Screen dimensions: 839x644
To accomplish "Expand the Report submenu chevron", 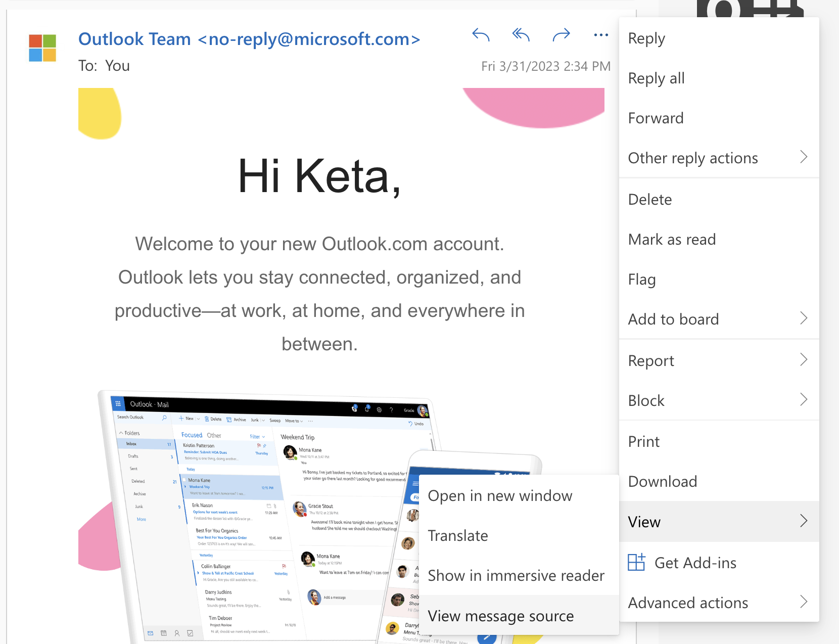I will [x=804, y=359].
